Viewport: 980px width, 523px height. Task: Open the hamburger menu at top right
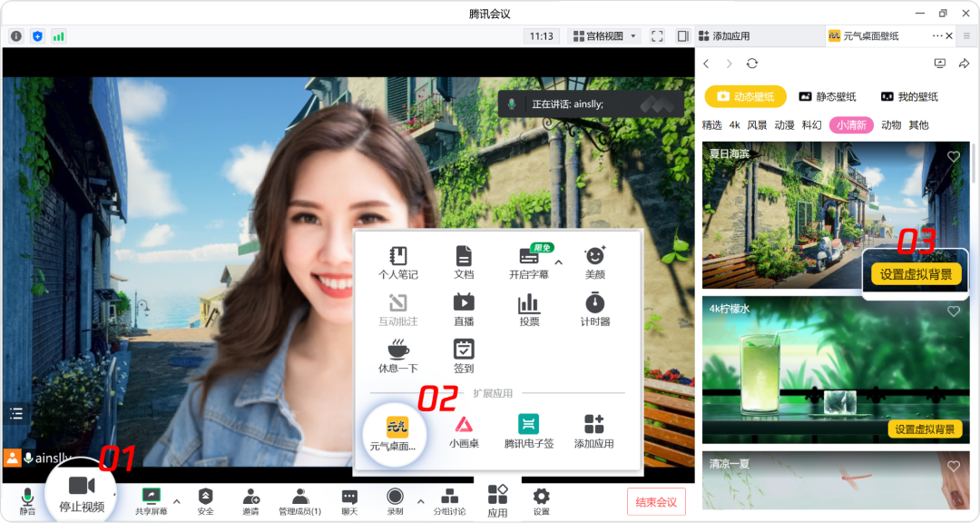pyautogui.click(x=966, y=35)
